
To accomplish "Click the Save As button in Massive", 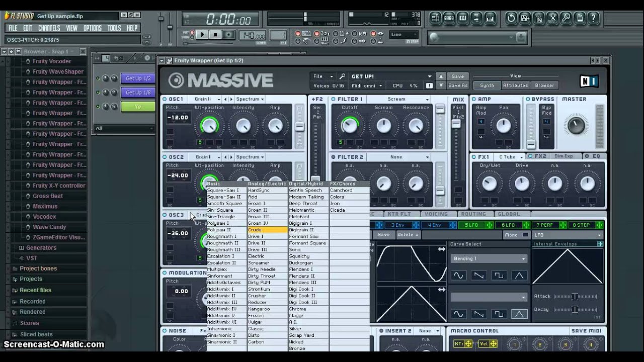I will (x=458, y=85).
